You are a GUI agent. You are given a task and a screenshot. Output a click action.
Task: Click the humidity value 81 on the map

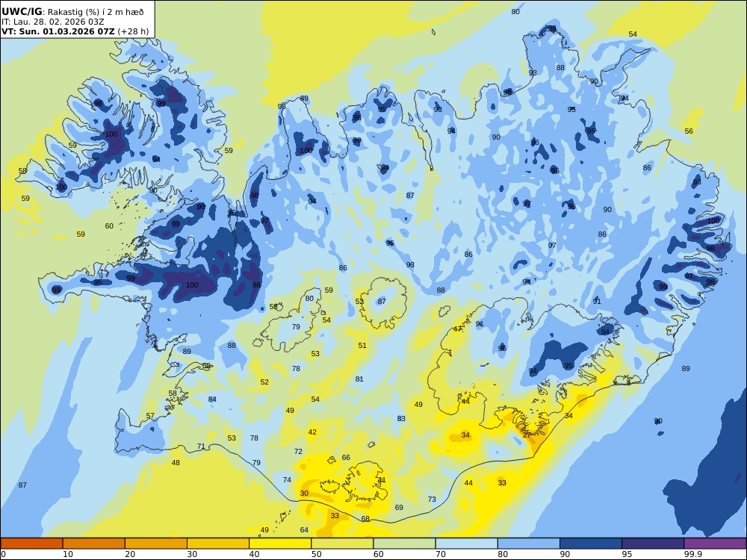[x=359, y=379]
